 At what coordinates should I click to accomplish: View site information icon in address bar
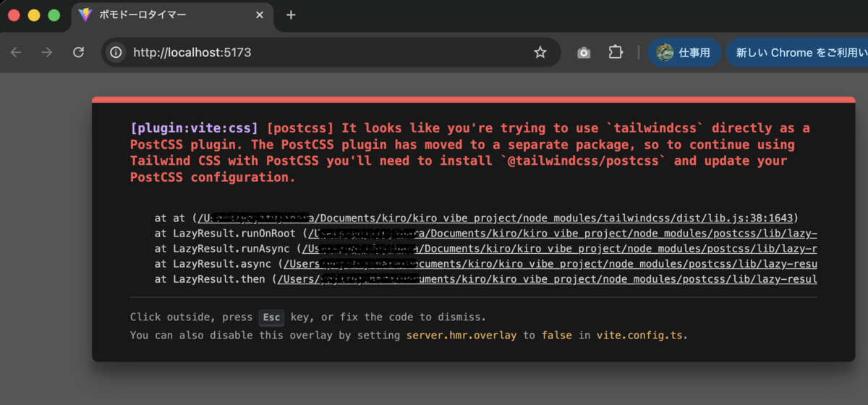pos(116,52)
